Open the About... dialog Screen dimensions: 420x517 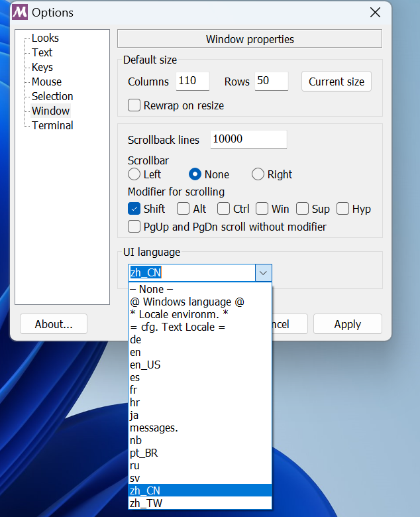click(54, 324)
